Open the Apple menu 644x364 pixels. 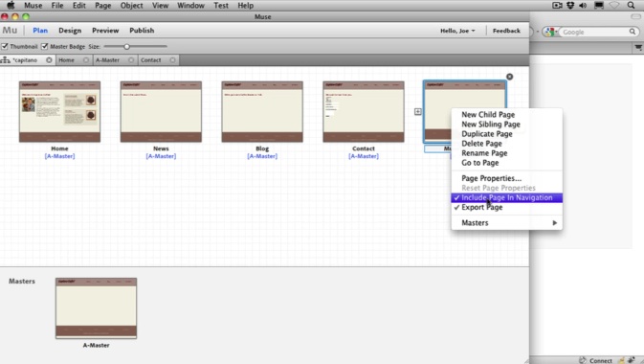pyautogui.click(x=11, y=6)
